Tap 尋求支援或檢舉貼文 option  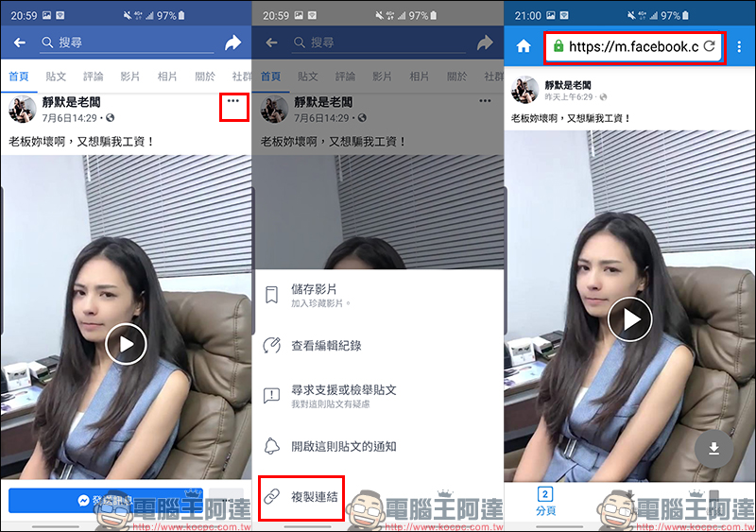pyautogui.click(x=343, y=396)
